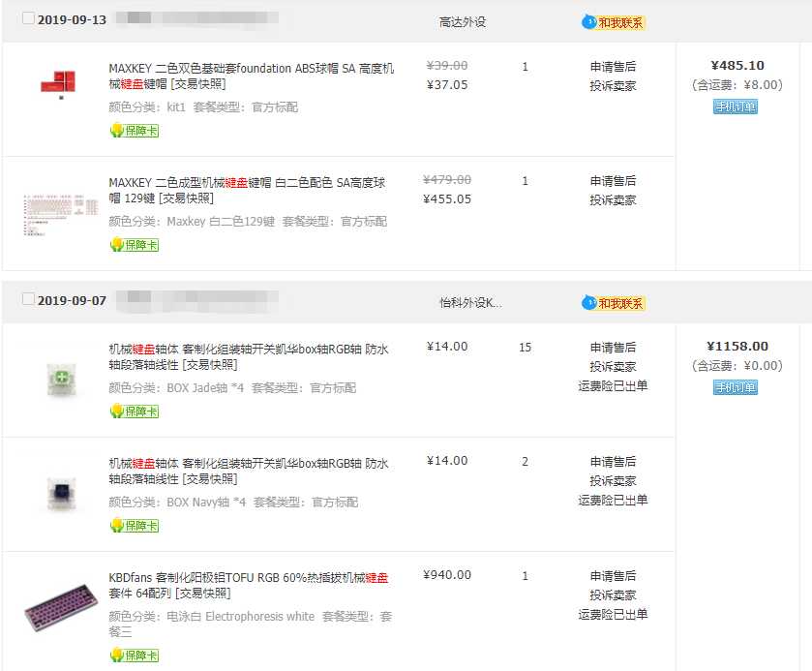Click 手机订单 badge under ¥1158.00 total
This screenshot has width=812, height=671.
point(736,387)
